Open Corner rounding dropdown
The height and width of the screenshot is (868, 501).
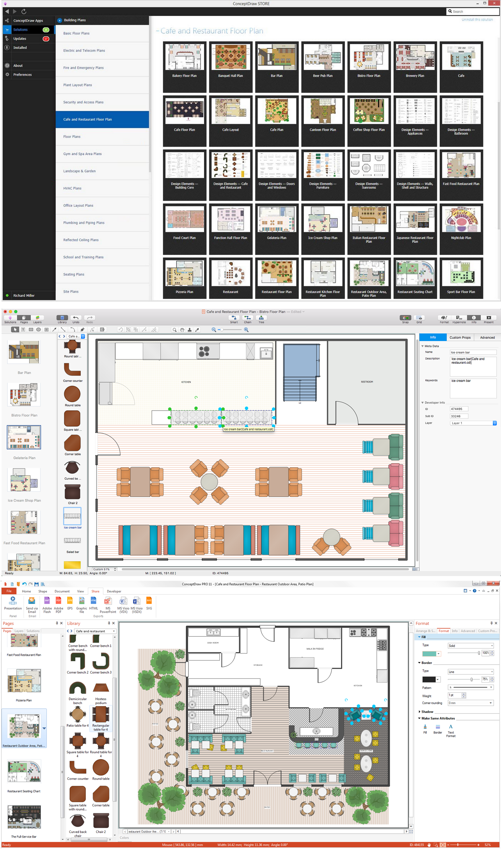point(471,703)
